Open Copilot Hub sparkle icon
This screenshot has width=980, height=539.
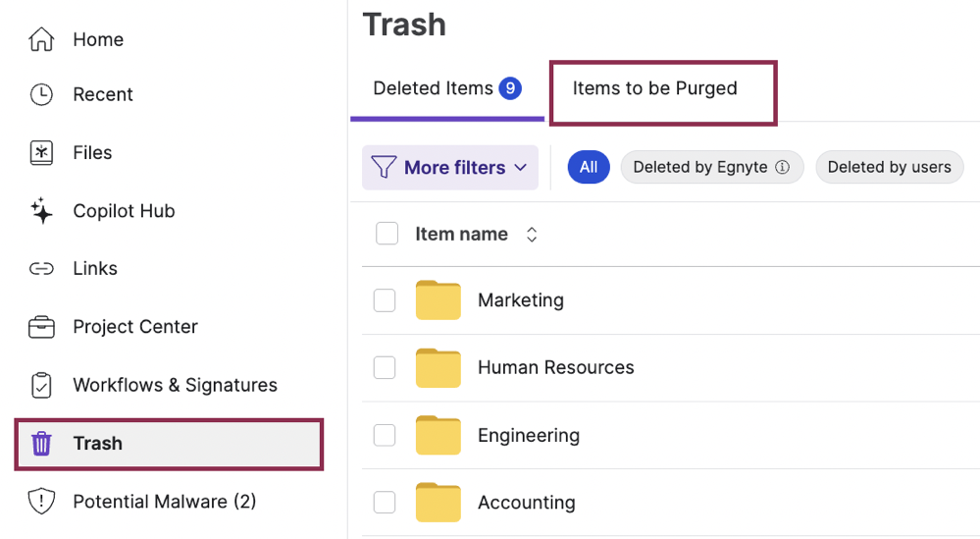coord(41,211)
